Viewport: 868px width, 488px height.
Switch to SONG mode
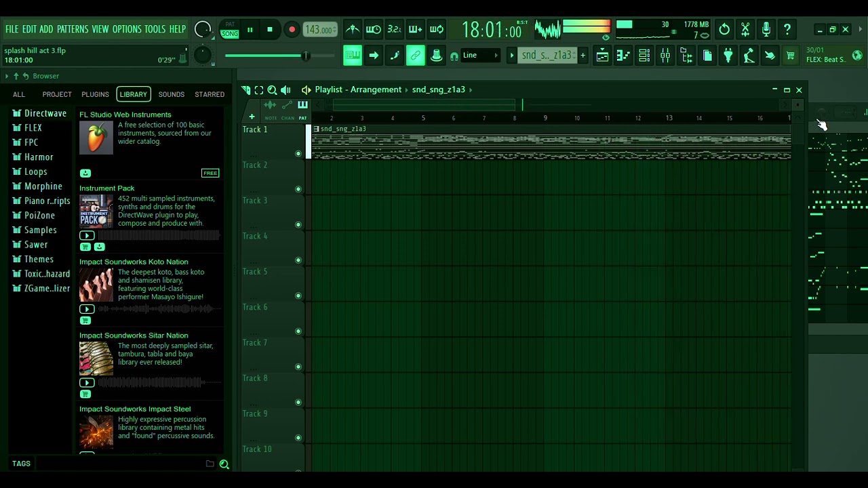[x=230, y=34]
